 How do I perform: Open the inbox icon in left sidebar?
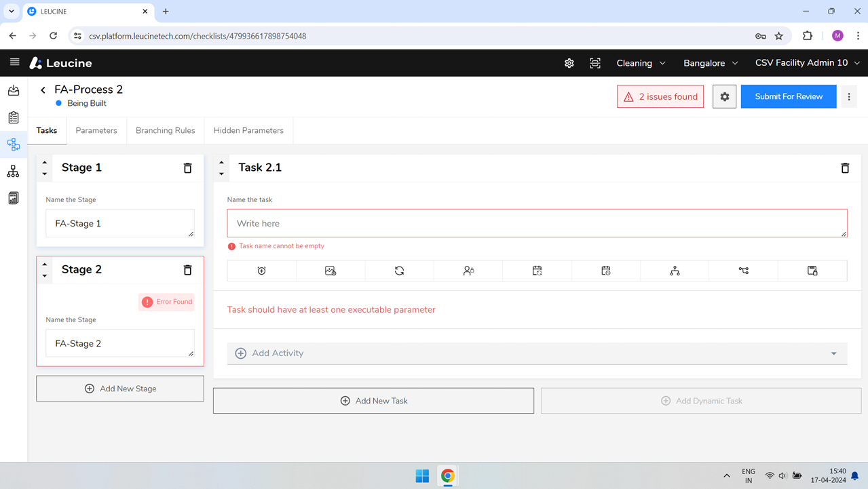tap(14, 90)
